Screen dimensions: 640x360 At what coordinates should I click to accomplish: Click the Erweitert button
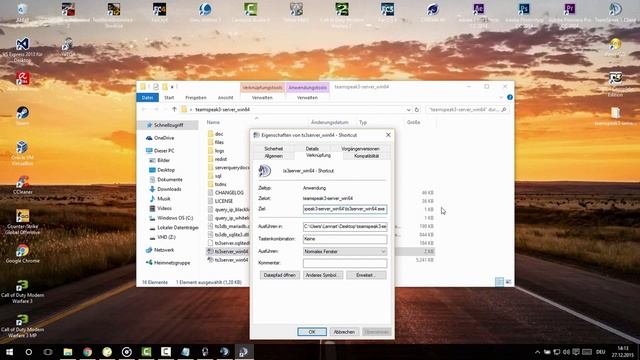click(x=366, y=275)
